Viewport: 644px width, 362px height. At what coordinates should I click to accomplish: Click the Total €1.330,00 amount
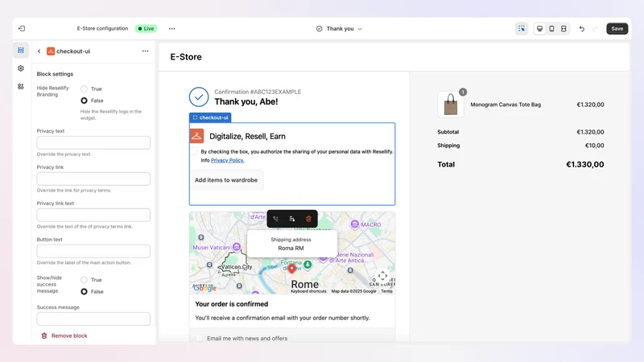[585, 165]
